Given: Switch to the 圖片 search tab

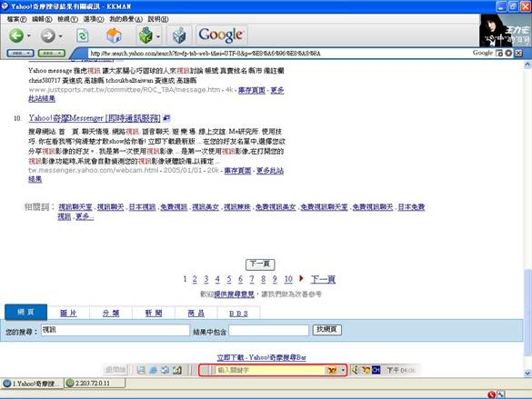Looking at the screenshot, I should point(68,313).
